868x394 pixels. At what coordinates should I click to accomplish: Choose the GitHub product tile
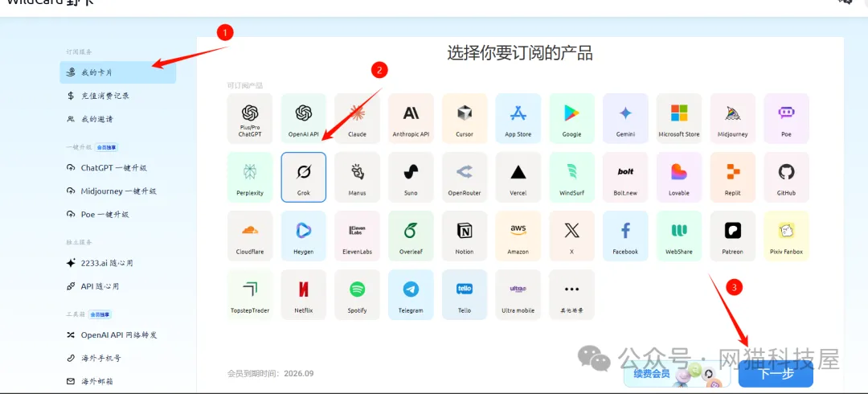[x=787, y=178]
